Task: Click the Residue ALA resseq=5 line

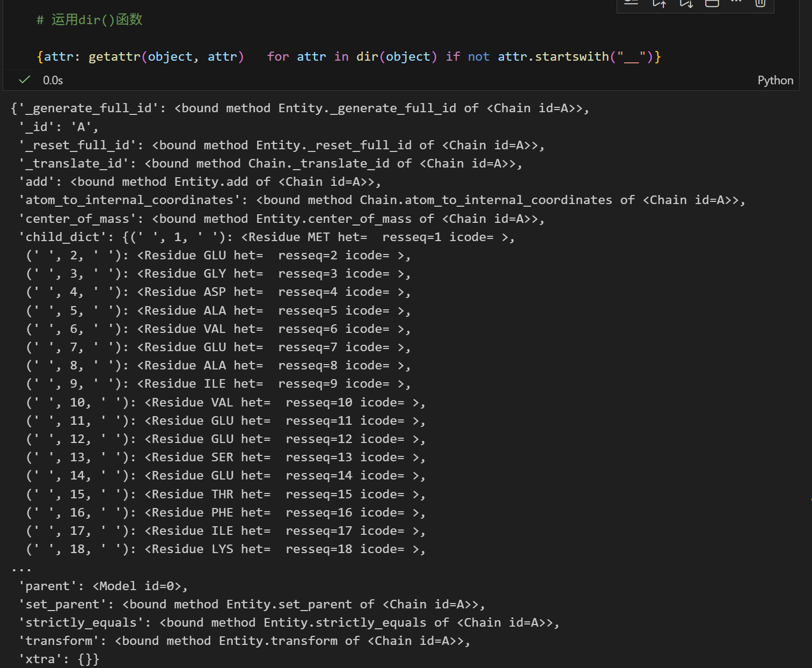Action: pyautogui.click(x=218, y=311)
